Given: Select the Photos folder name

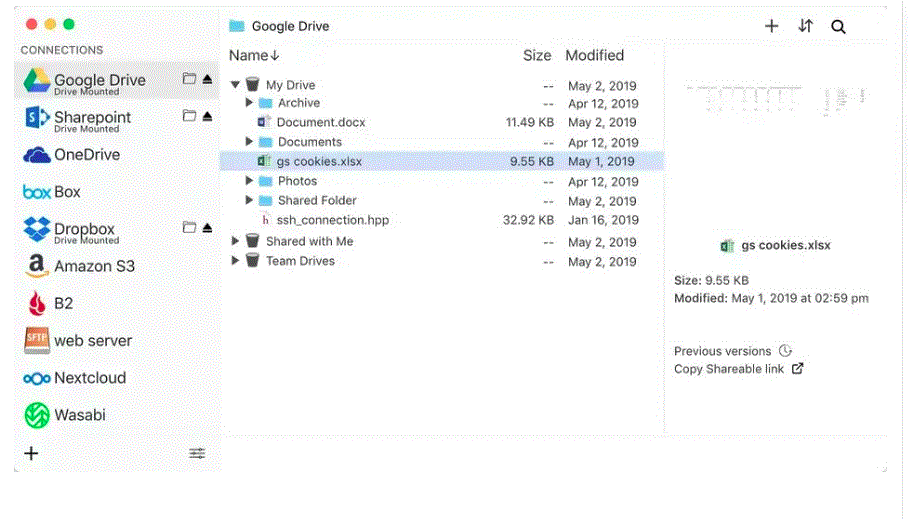Looking at the screenshot, I should (298, 181).
